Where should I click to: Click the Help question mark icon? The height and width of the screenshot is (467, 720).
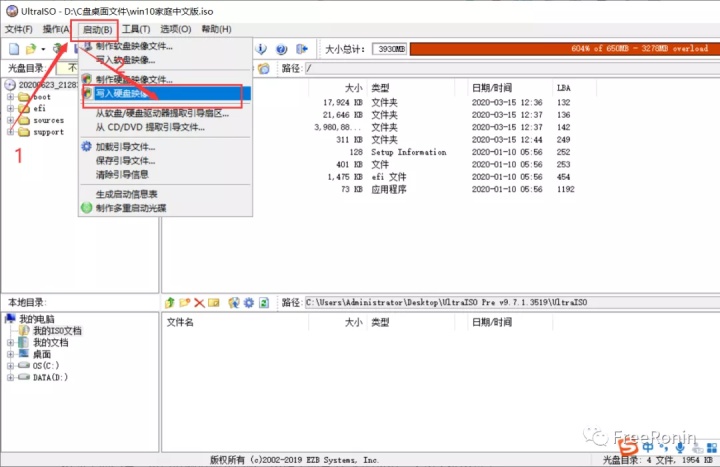281,49
